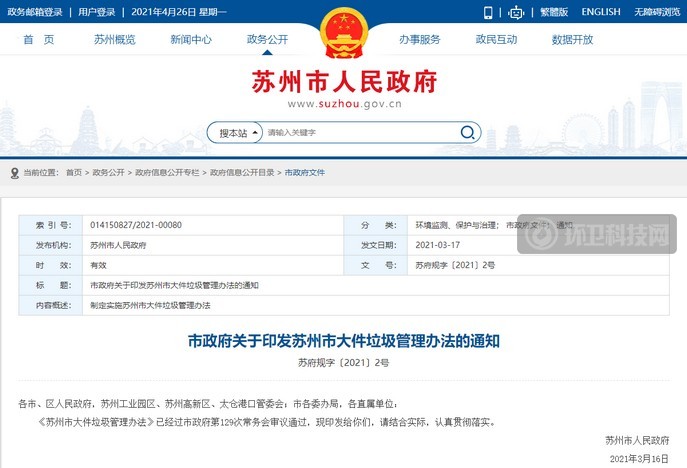This screenshot has height=468, width=687.
Task: Click the 苏州市人民政府 site title
Action: point(344,82)
